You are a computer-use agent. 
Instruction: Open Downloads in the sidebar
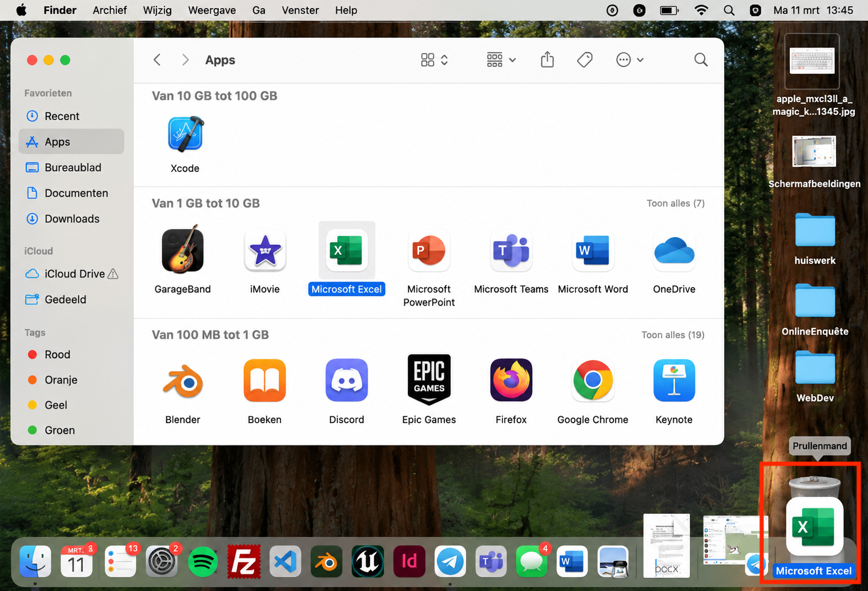click(x=71, y=219)
